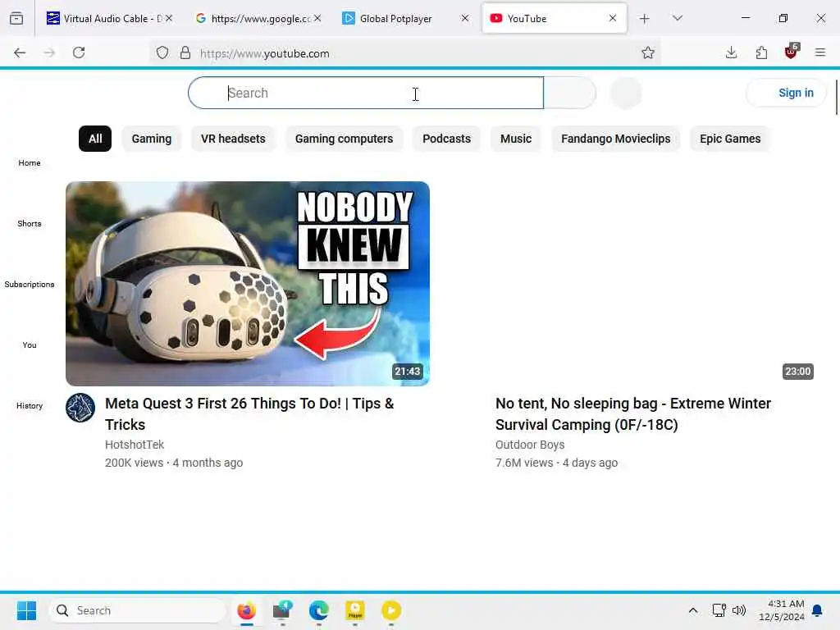Click the browser forward arrow
Image resolution: width=840 pixels, height=630 pixels.
point(49,52)
